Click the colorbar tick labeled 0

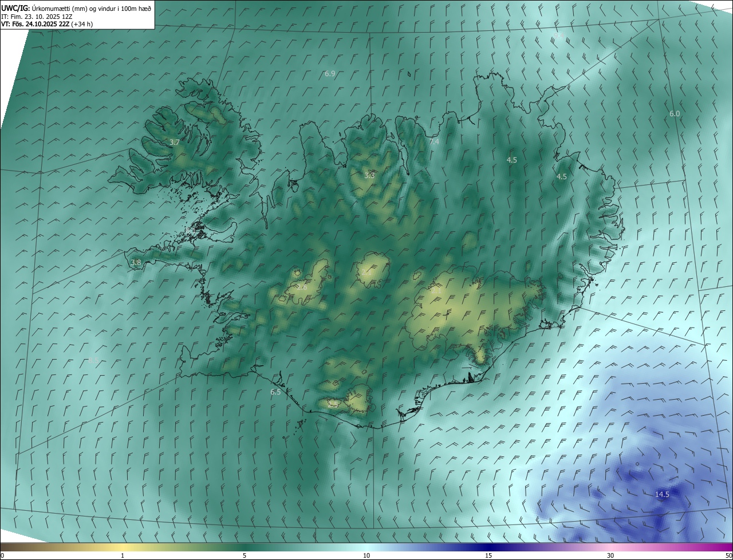tap(2, 555)
